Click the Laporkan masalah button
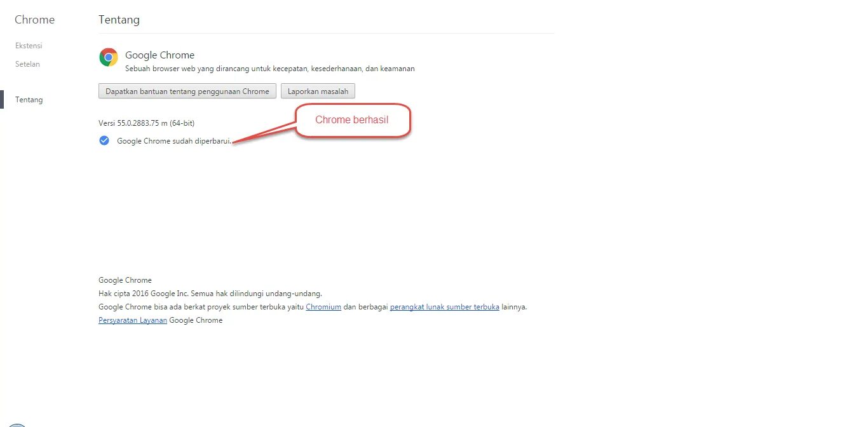 (318, 91)
